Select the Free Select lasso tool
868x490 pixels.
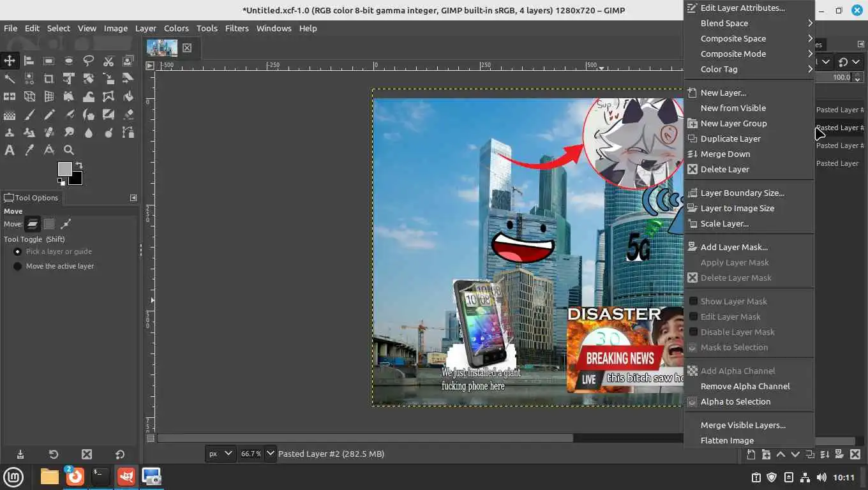[89, 61]
